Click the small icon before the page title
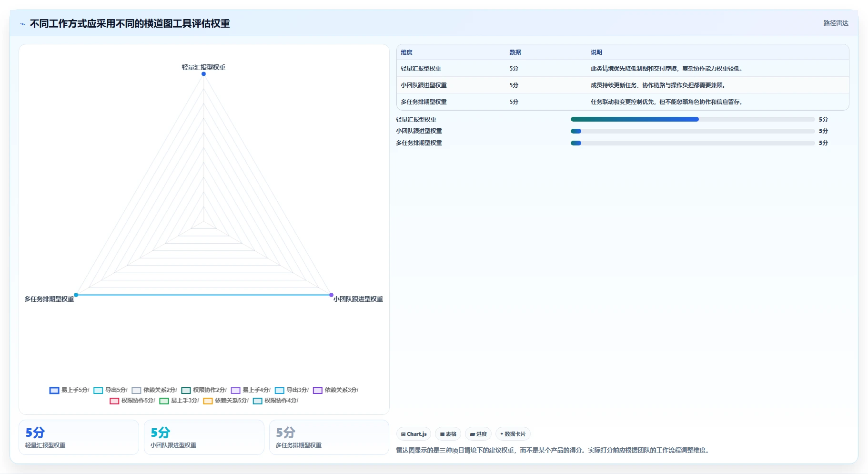868x474 pixels. tap(23, 24)
